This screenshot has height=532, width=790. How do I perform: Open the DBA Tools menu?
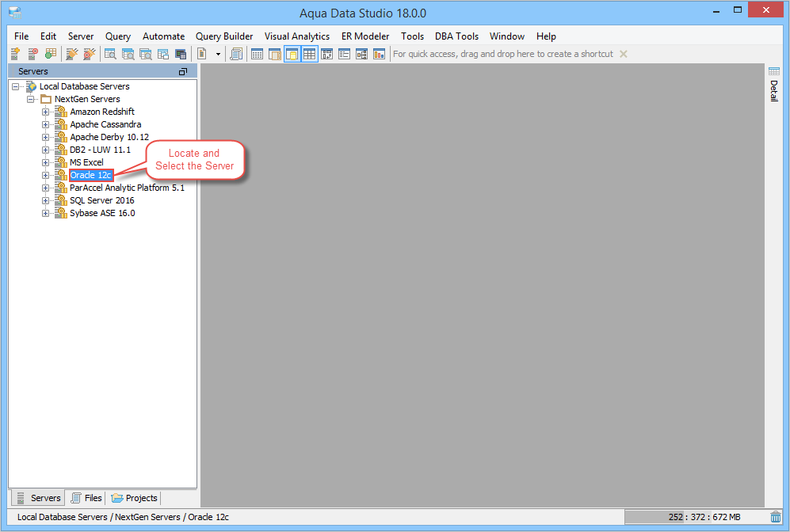tap(456, 36)
